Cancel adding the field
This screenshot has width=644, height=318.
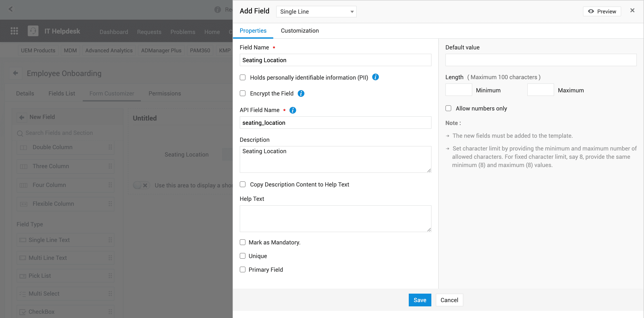pos(449,300)
